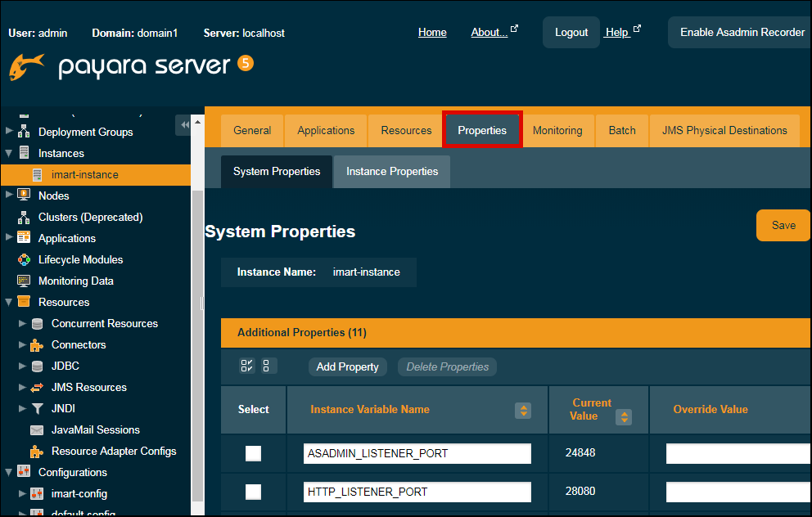Collapse the Instances tree node
This screenshot has width=812, height=517.
(9, 153)
